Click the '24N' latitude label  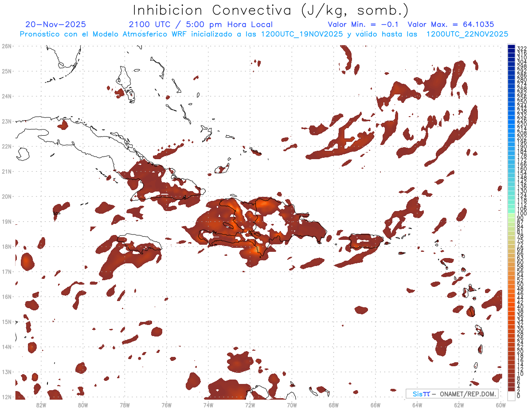6,96
